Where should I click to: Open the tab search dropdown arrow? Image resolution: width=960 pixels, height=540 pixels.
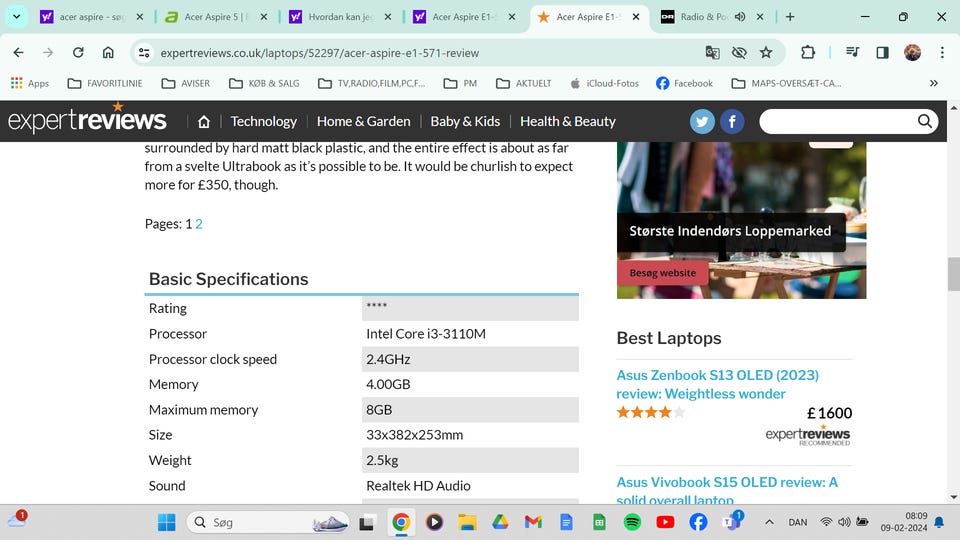click(16, 17)
